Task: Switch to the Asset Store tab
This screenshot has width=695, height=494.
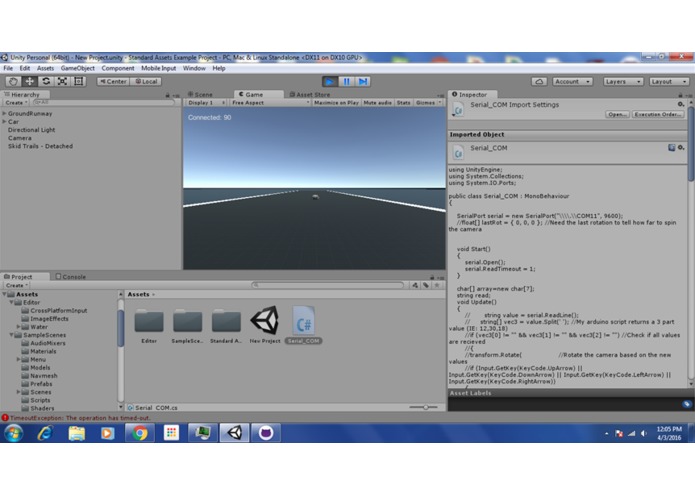Action: tap(309, 94)
